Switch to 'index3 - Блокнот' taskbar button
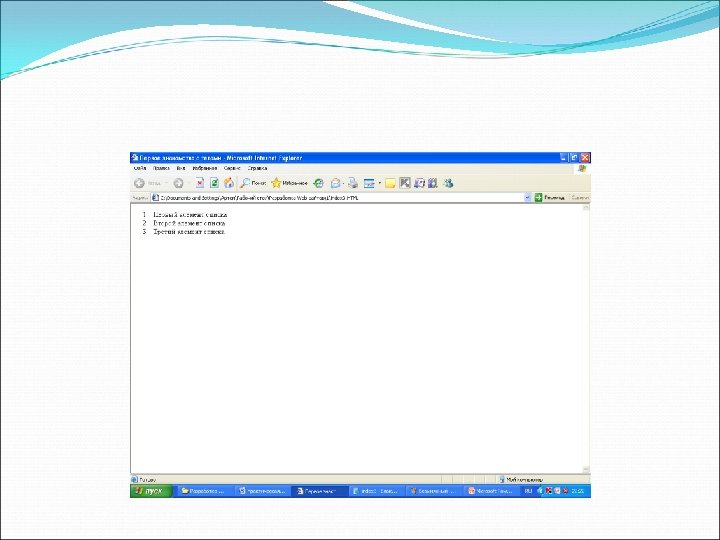This screenshot has width=720, height=540. click(378, 491)
